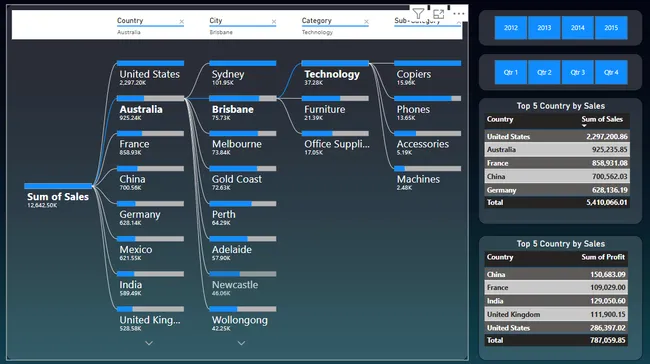650x364 pixels.
Task: Select the 2014 year slicer
Action: point(577,28)
